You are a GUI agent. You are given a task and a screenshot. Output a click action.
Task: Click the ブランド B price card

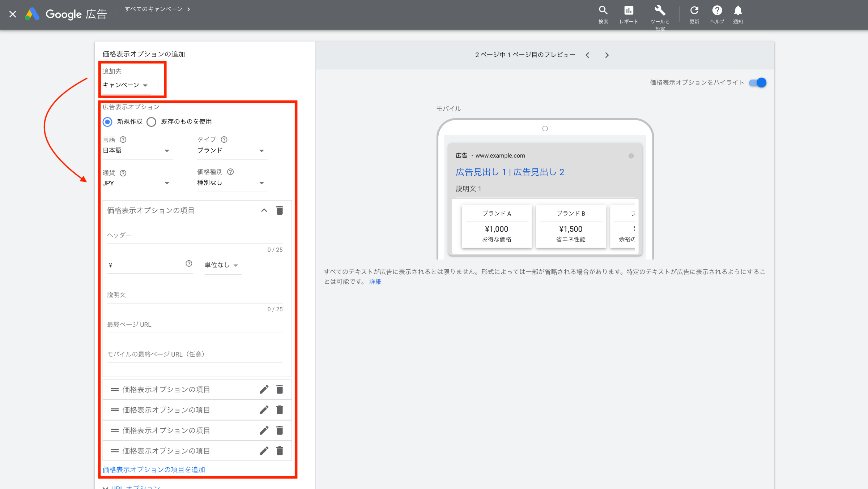tap(571, 226)
